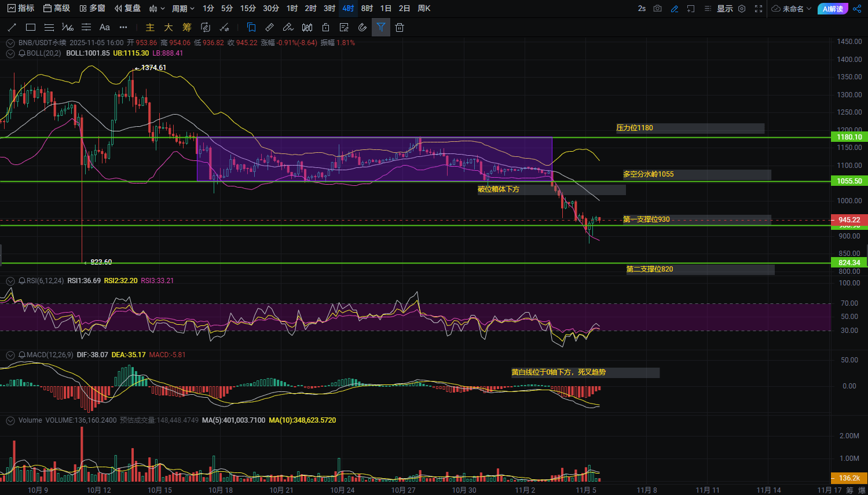Screen dimensions: 868x495
Task: Expand the 周期 period dropdown
Action: coord(183,9)
